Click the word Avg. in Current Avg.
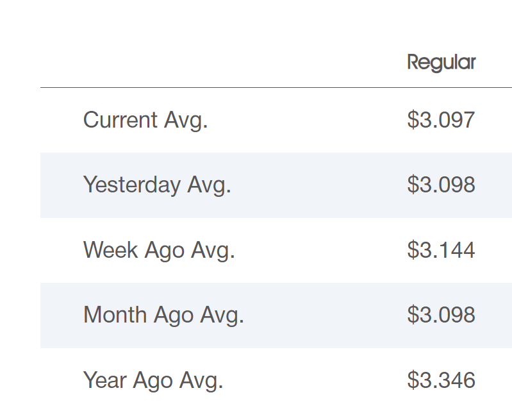This screenshot has width=512, height=420. 186,121
